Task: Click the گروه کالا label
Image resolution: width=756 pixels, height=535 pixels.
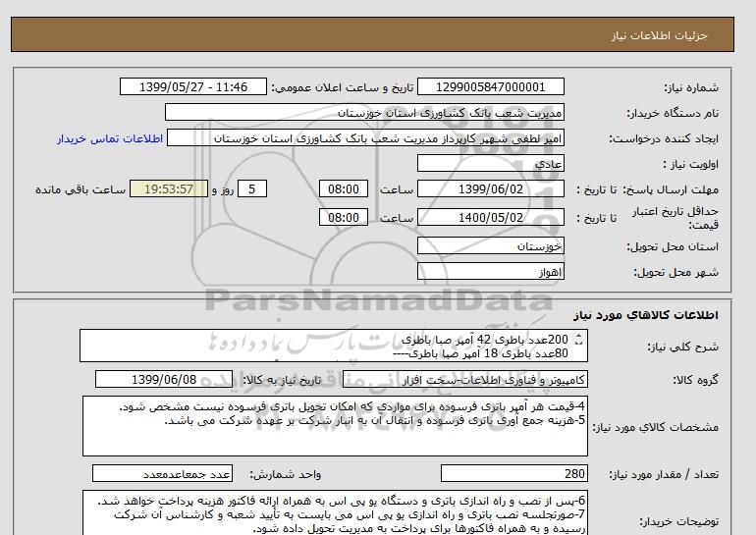Action: (x=696, y=380)
